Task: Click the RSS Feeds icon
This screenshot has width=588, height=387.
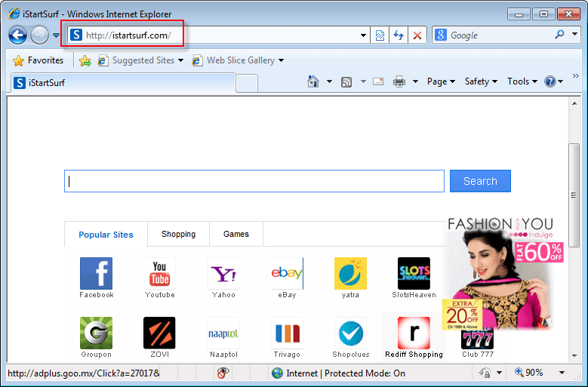Action: [346, 81]
